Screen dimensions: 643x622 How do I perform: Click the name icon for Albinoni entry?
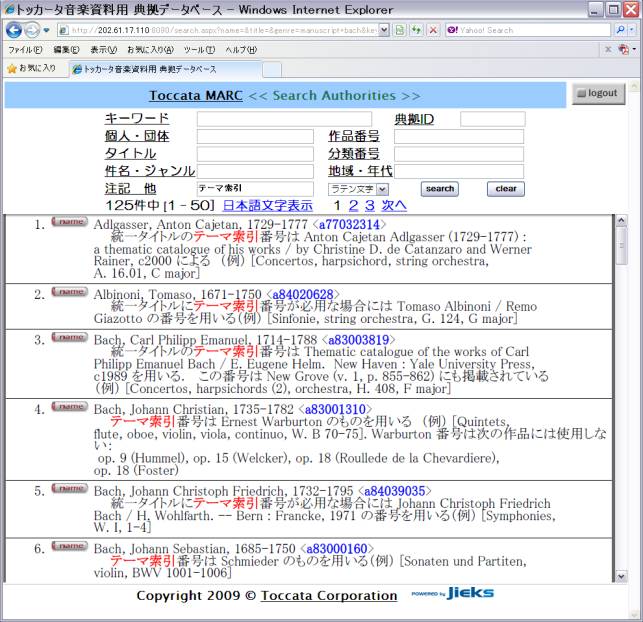coord(69,292)
